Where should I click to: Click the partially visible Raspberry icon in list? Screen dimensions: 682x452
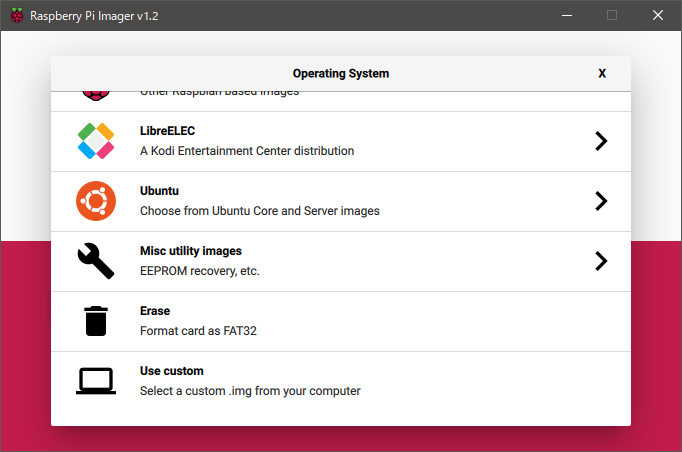click(x=96, y=94)
